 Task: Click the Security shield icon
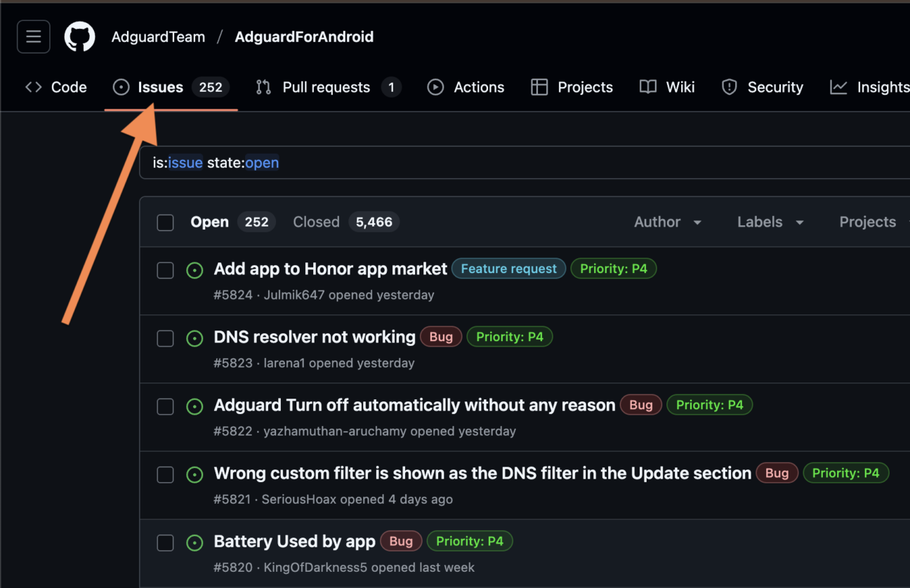point(730,87)
